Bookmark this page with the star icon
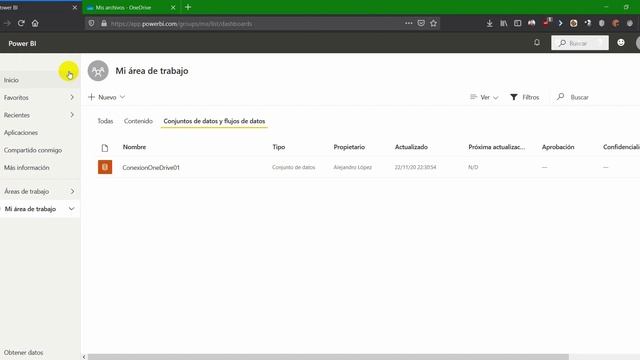 (433, 23)
